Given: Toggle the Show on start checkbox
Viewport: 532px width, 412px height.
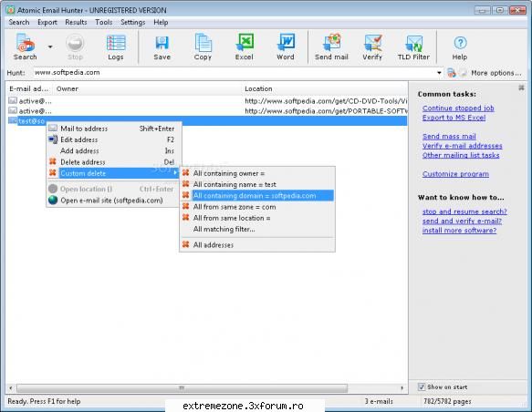Looking at the screenshot, I should point(422,386).
